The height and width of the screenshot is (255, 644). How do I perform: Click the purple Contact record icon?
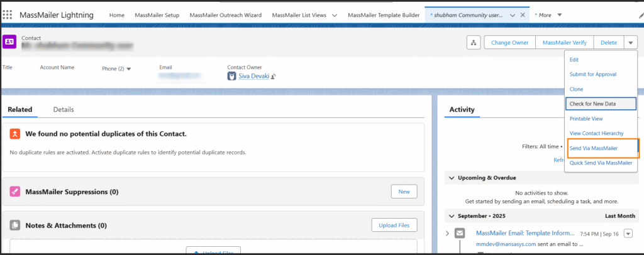(9, 41)
